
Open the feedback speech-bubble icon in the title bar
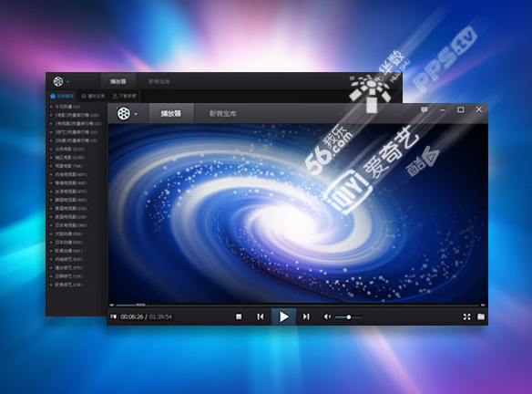coord(425,109)
